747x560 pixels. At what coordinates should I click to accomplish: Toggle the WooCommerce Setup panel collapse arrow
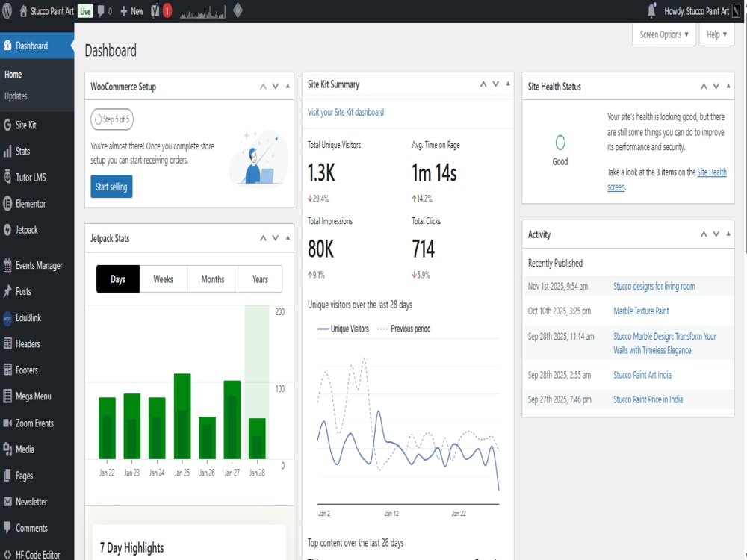[288, 86]
